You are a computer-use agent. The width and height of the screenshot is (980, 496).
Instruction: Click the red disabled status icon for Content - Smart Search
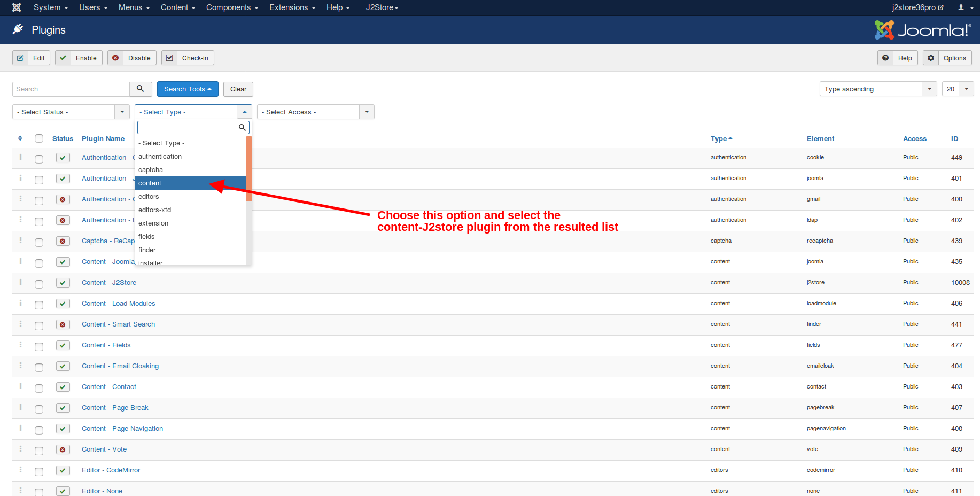[63, 324]
